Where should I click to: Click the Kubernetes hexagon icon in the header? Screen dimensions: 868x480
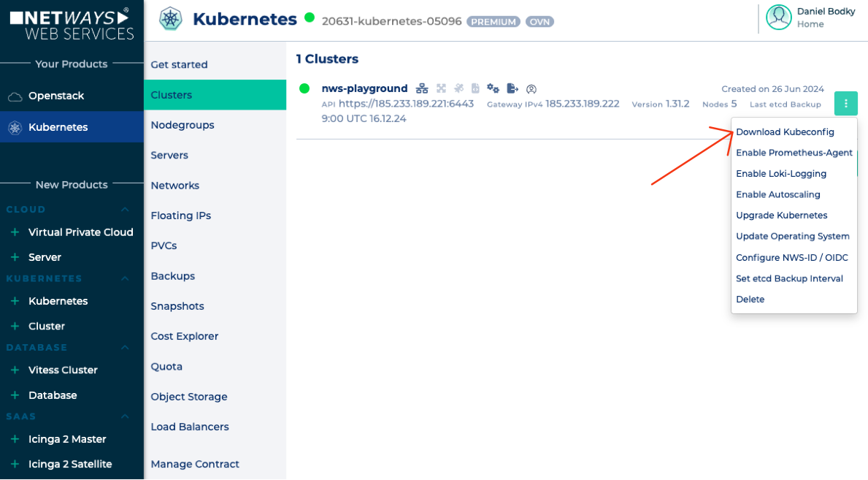pyautogui.click(x=171, y=18)
